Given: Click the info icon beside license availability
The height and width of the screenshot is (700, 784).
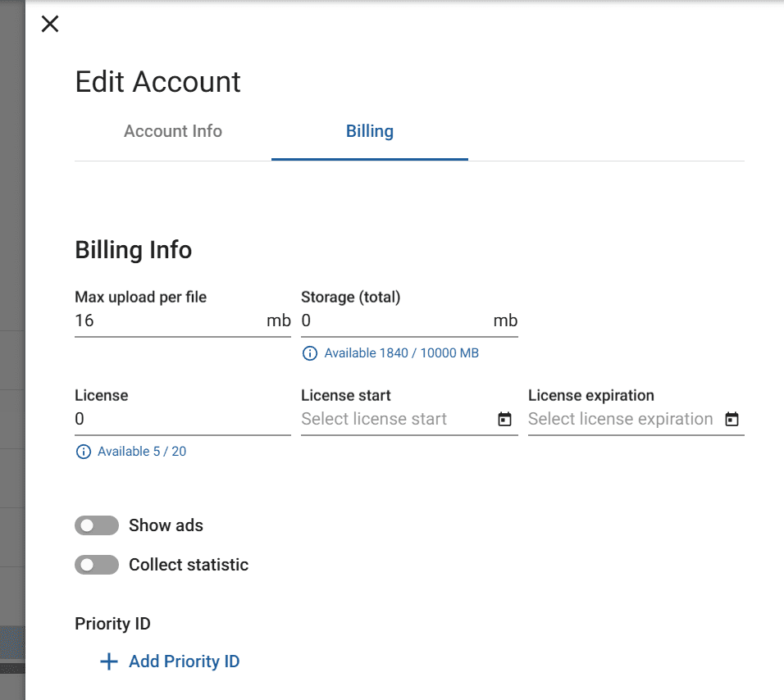Looking at the screenshot, I should (83, 452).
